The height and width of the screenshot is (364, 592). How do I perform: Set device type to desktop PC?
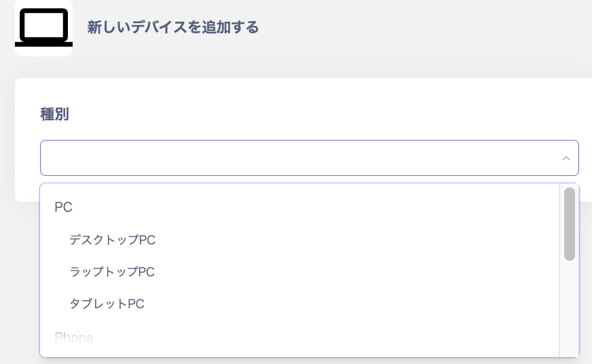[113, 240]
